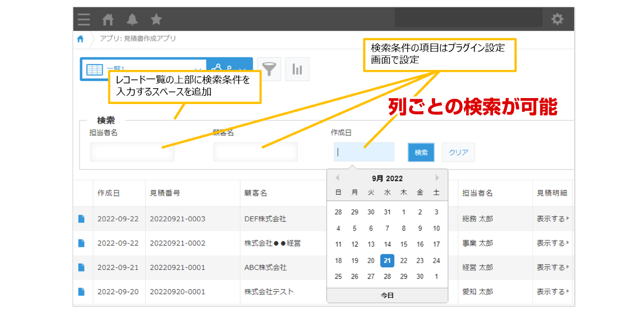Viewport: 644px width, 317px height.
Task: Expand 表示する for DEF株式会社 row
Action: pyautogui.click(x=550, y=219)
